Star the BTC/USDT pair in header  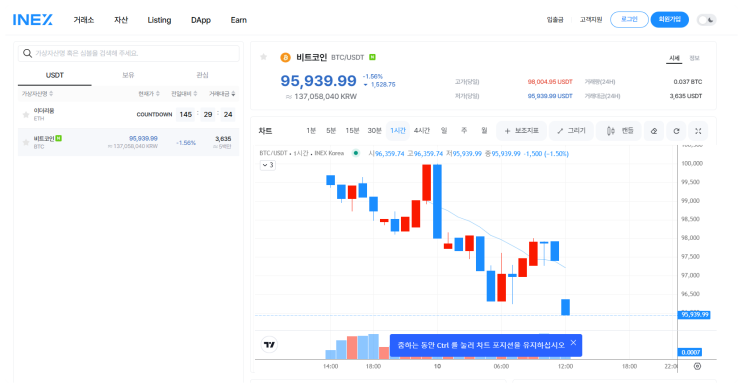(x=263, y=57)
